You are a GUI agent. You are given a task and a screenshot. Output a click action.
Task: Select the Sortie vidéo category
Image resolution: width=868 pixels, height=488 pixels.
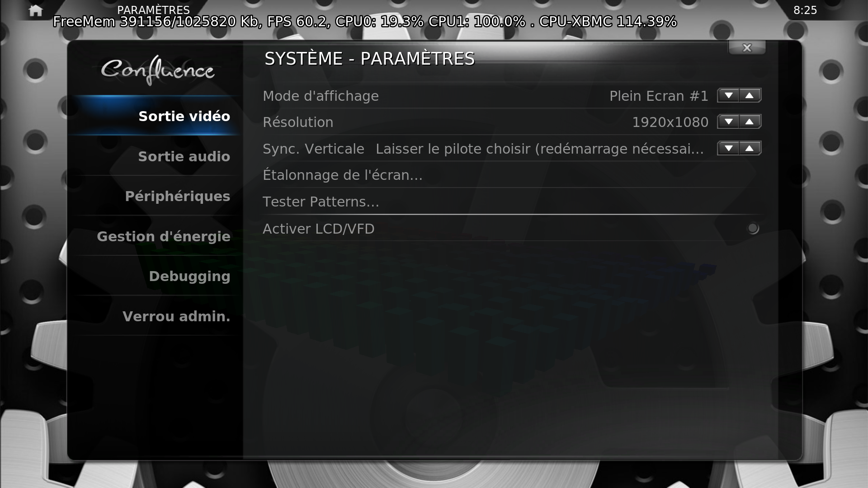(155, 116)
